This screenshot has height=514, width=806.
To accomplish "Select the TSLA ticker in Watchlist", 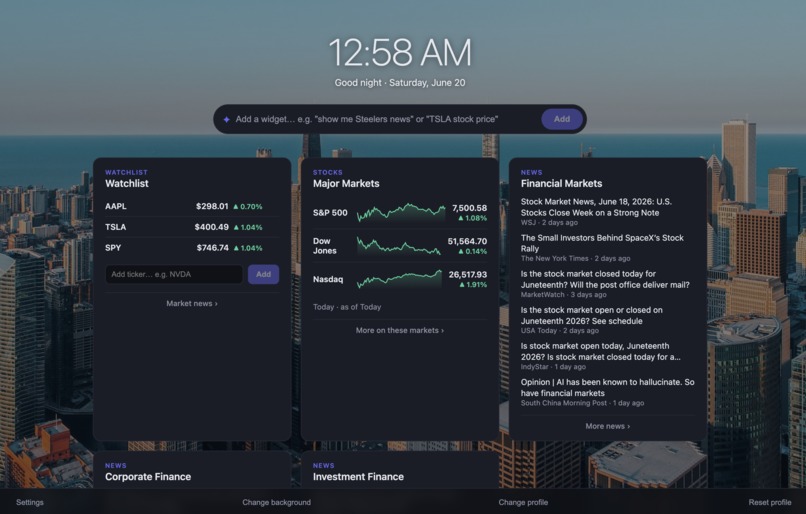I will [115, 227].
